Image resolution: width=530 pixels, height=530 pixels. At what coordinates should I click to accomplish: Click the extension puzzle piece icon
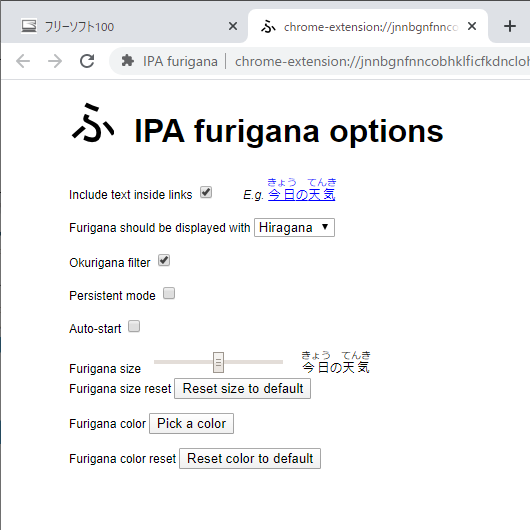click(127, 61)
